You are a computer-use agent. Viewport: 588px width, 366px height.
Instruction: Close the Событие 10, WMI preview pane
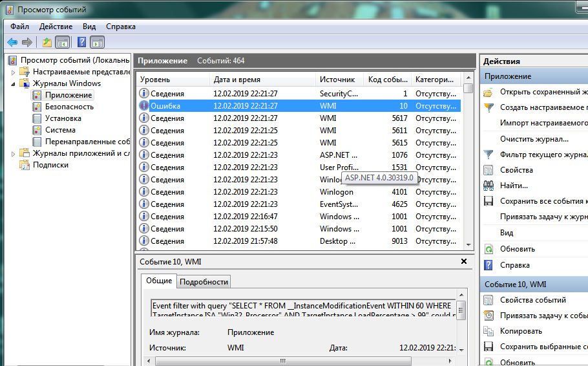tap(463, 262)
